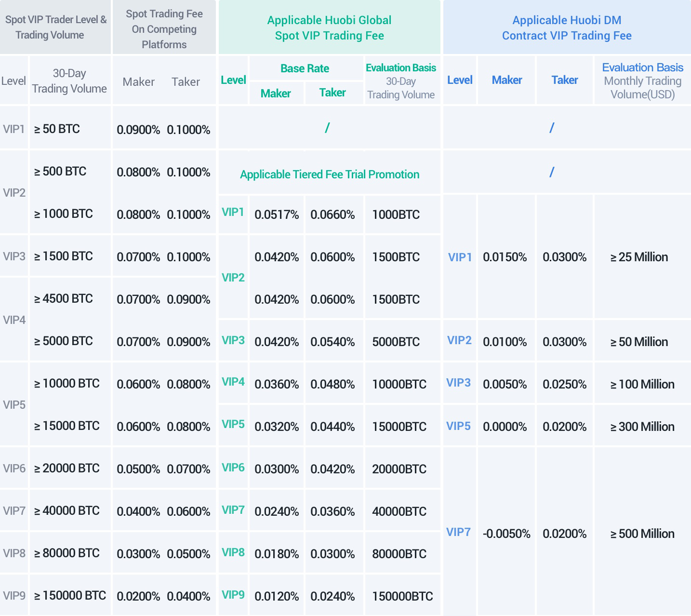Screen dimensions: 691x616
Task: Click the '1000BTC' evaluation basis for green VIP1
Action: point(396,214)
